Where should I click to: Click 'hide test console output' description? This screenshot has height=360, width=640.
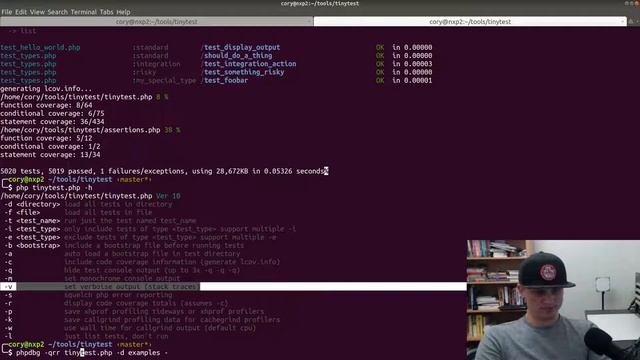pos(152,270)
